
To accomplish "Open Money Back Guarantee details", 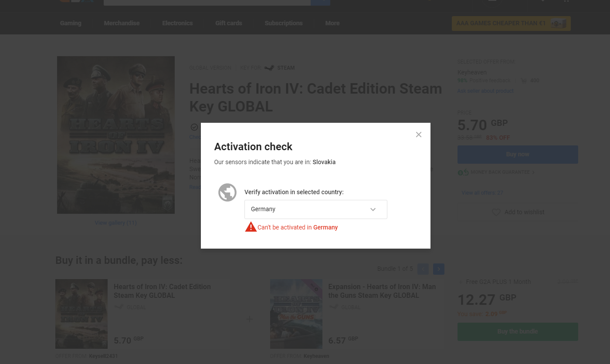I will [x=502, y=172].
